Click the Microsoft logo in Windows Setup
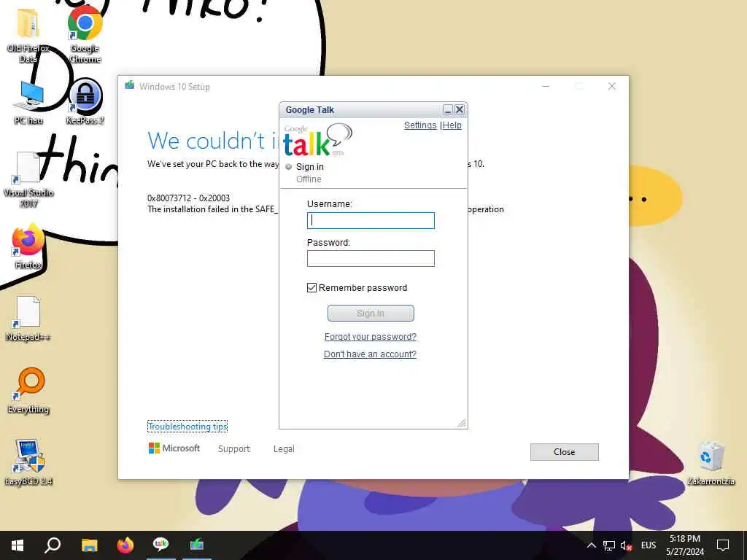The width and height of the screenshot is (747, 560). (174, 448)
